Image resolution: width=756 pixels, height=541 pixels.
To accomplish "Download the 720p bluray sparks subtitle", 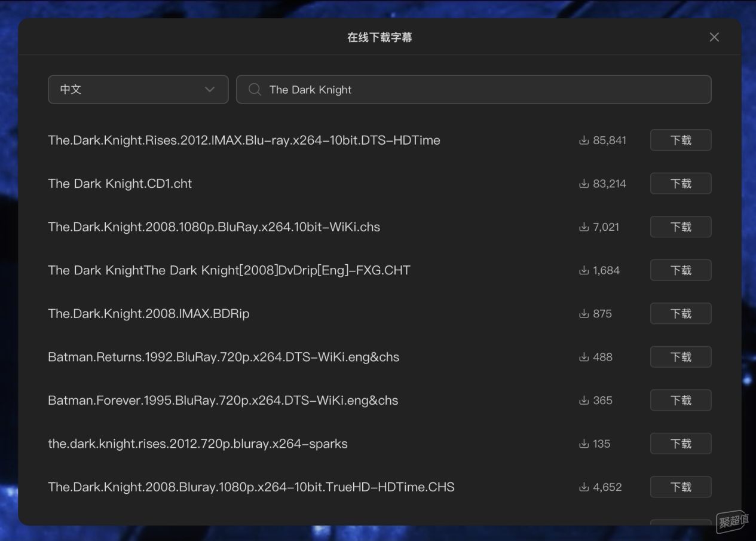I will coord(681,444).
